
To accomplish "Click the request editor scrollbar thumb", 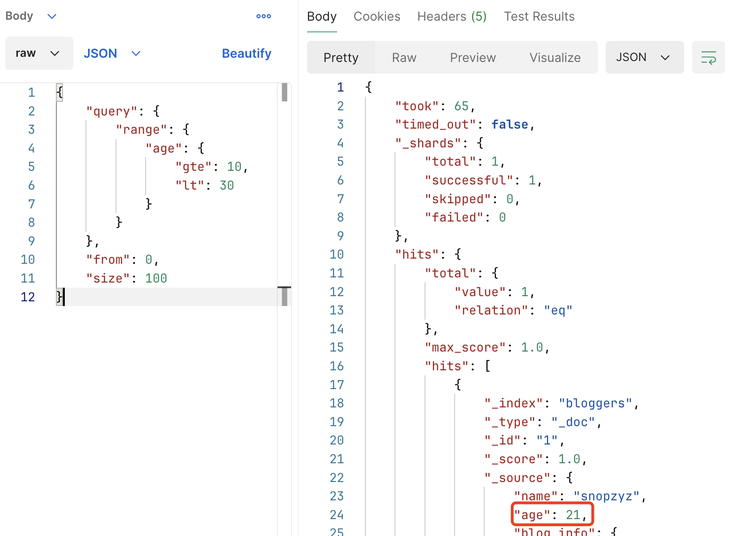I will click(285, 92).
